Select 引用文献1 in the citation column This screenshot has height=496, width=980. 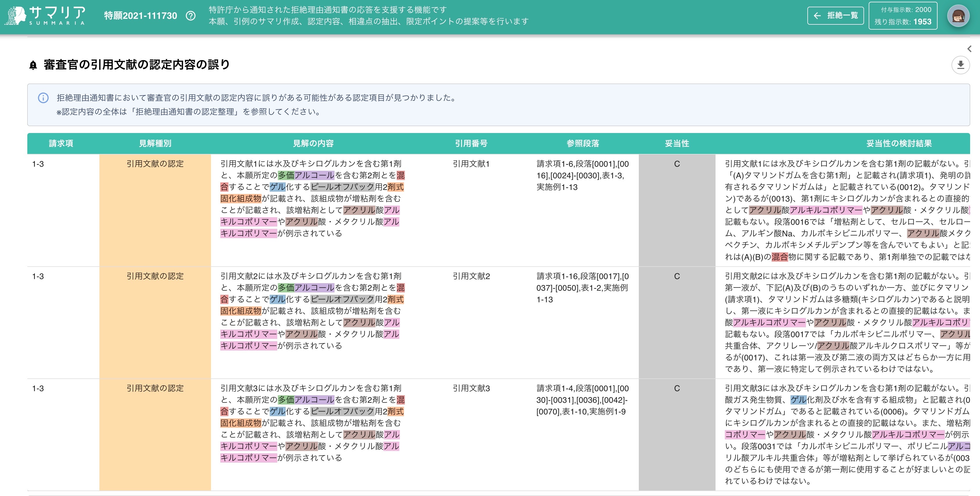pyautogui.click(x=471, y=164)
